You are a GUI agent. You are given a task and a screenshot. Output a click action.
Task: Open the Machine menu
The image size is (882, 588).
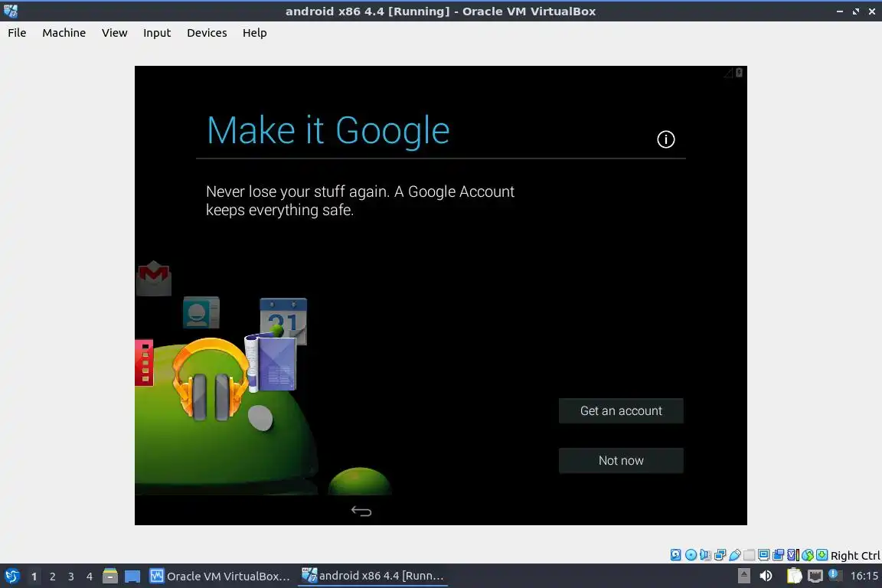tap(64, 33)
